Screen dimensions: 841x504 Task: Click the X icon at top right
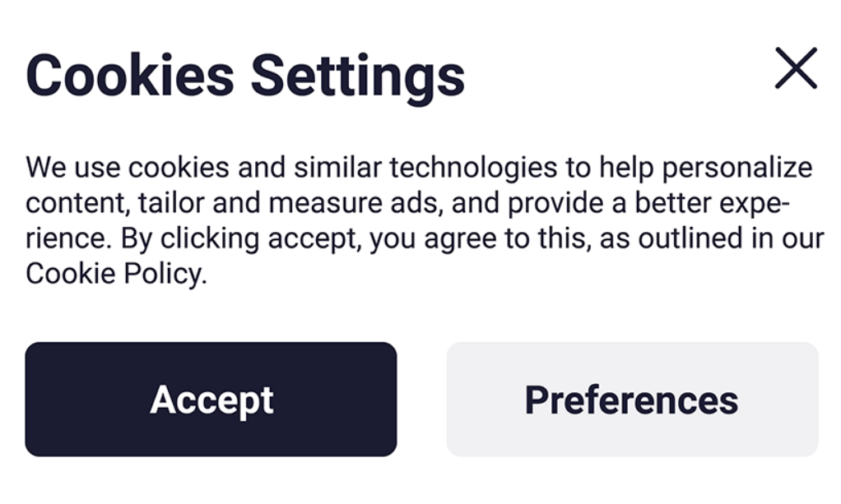coord(796,68)
